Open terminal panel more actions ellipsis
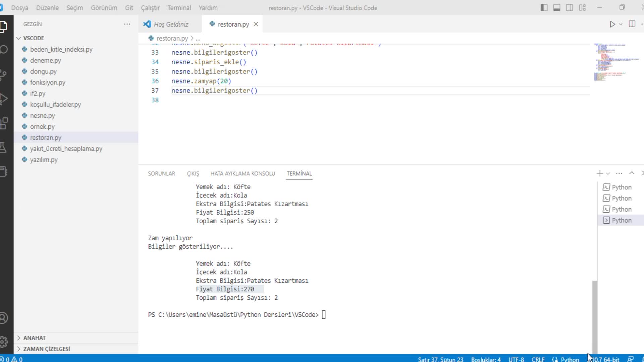 pos(619,173)
